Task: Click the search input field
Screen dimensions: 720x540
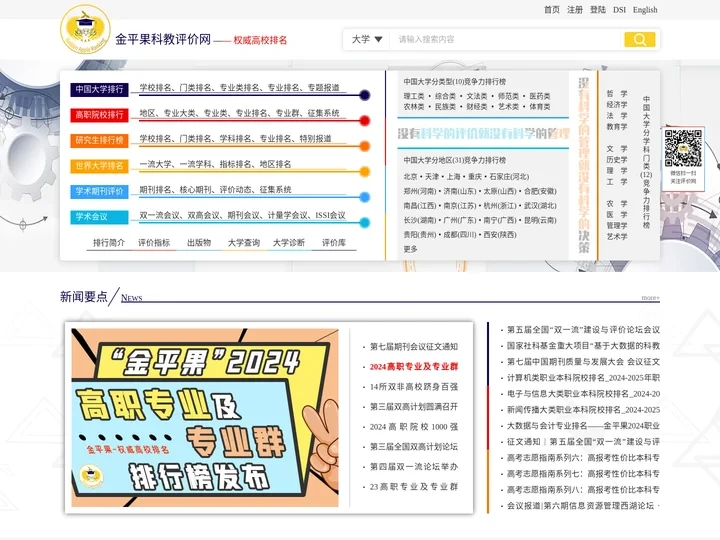Action: (x=506, y=39)
